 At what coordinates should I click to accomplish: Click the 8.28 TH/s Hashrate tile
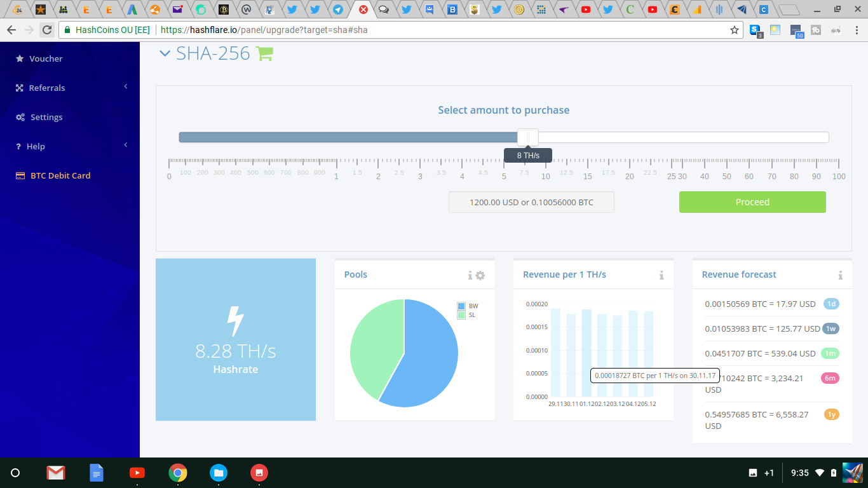click(x=236, y=339)
